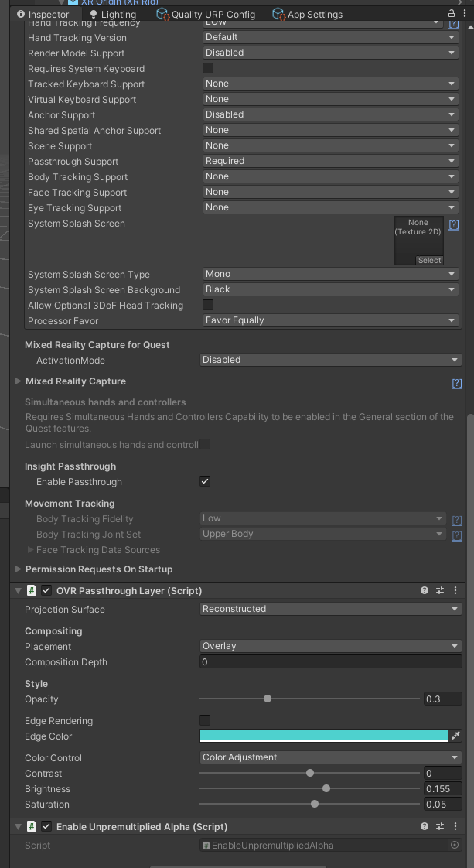Click the Edge Color swatch
The image size is (474, 868).
323,736
